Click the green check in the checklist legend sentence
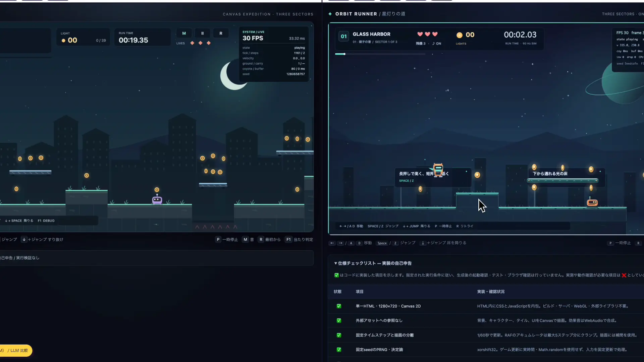This screenshot has width=644, height=362. [336, 275]
